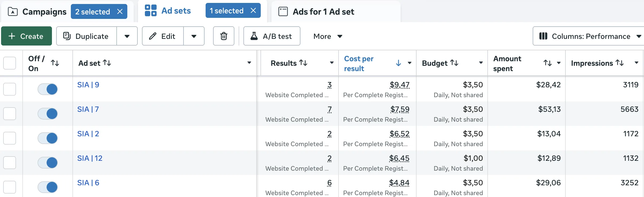Click the $9,47 cost per result value
This screenshot has width=644, height=197.
[400, 85]
